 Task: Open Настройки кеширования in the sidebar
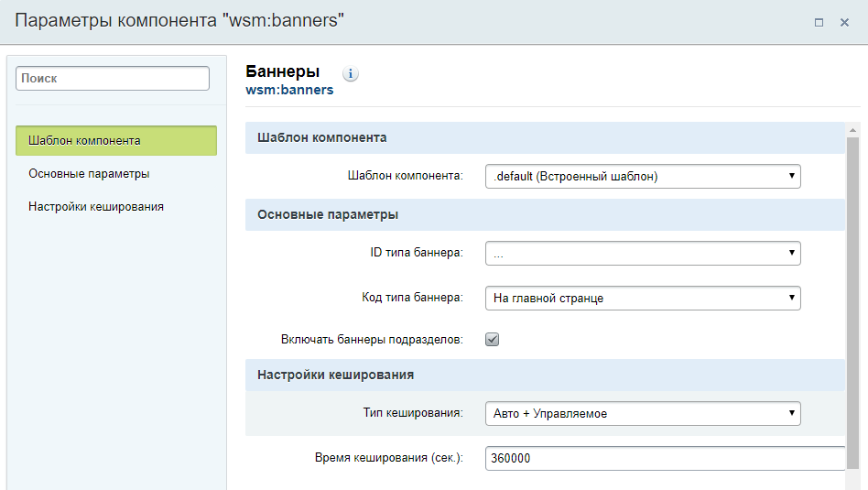96,207
